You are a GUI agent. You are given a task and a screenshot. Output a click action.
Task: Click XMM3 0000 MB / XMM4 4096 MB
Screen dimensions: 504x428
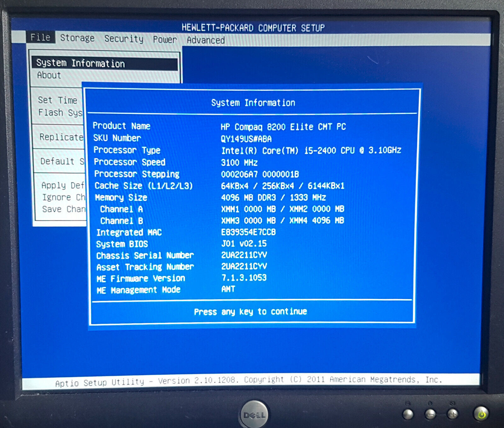pos(283,220)
